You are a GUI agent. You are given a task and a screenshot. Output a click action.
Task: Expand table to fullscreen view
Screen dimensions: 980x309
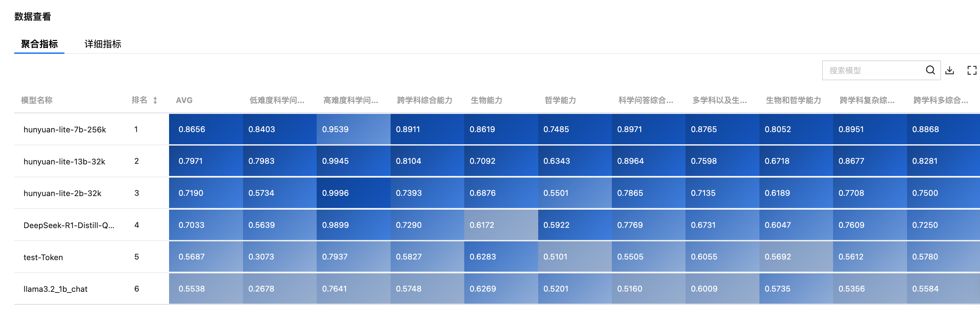[x=972, y=70]
